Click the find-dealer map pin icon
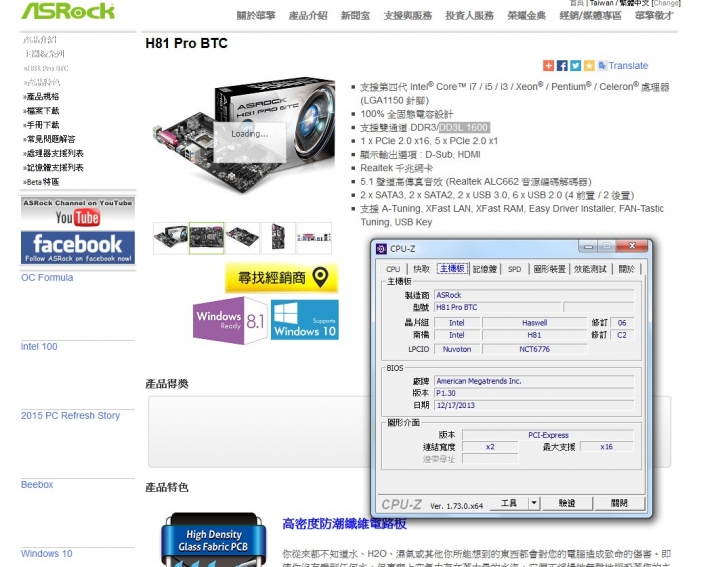 [x=320, y=277]
